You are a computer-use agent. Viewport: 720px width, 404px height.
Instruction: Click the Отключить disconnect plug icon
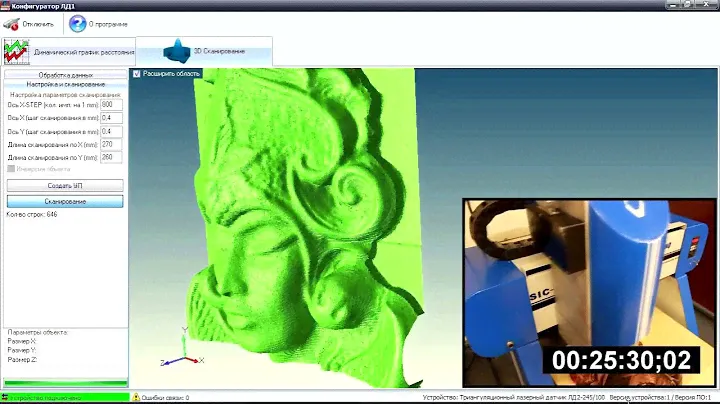pos(11,23)
